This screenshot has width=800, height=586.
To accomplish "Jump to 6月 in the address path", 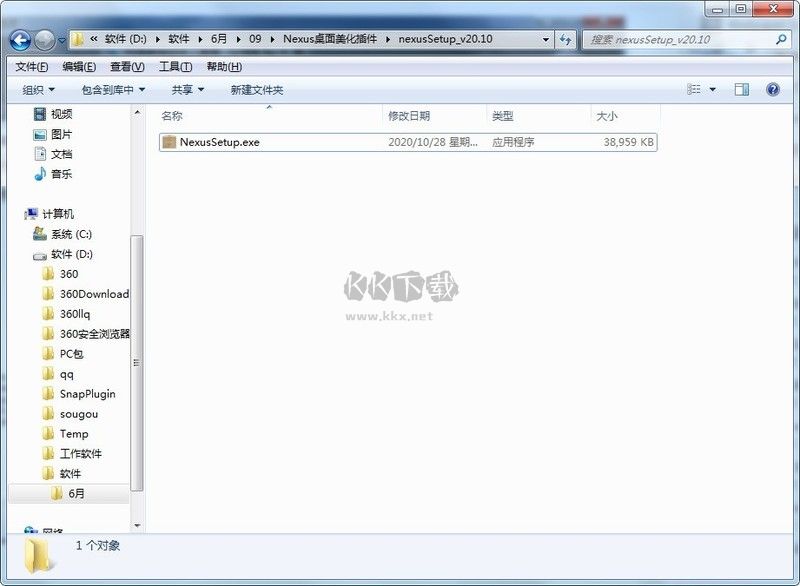I will [x=219, y=39].
